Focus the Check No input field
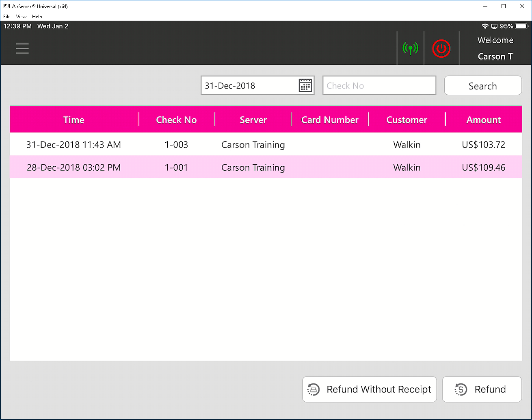Viewport: 532px width, 420px height. 379,85
